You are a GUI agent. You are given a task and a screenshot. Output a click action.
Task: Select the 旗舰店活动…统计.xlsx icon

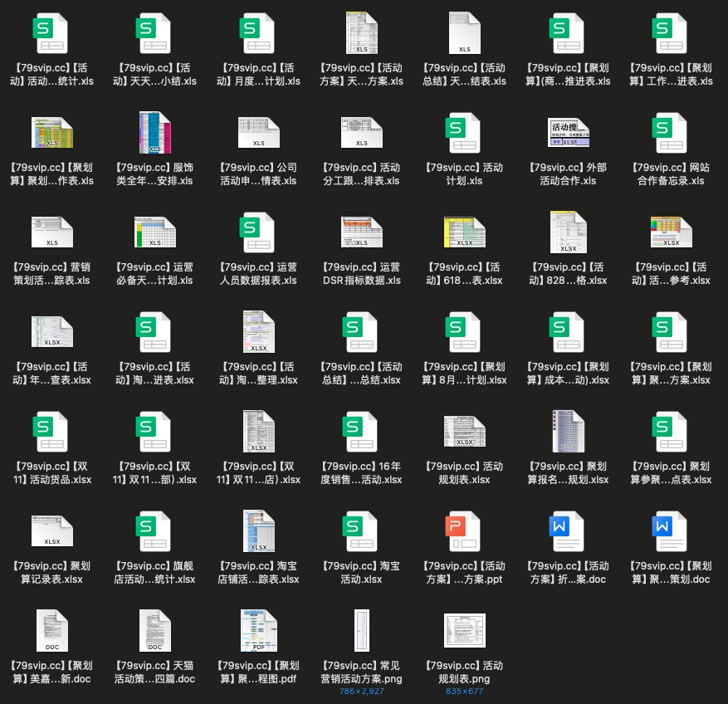click(x=154, y=530)
